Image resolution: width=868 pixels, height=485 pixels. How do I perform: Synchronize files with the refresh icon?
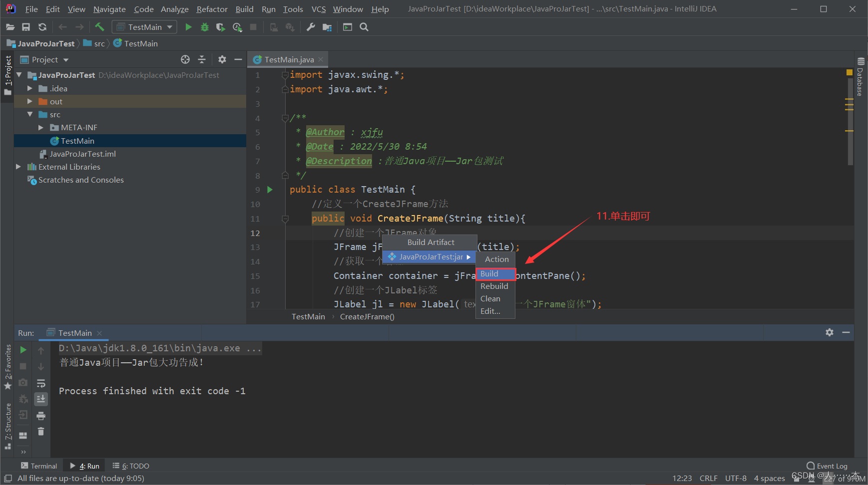point(42,27)
